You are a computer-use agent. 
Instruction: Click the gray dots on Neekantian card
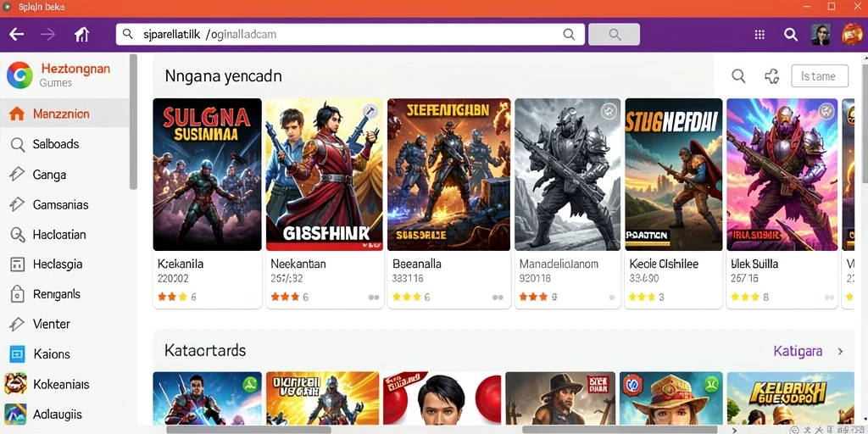coord(374,298)
